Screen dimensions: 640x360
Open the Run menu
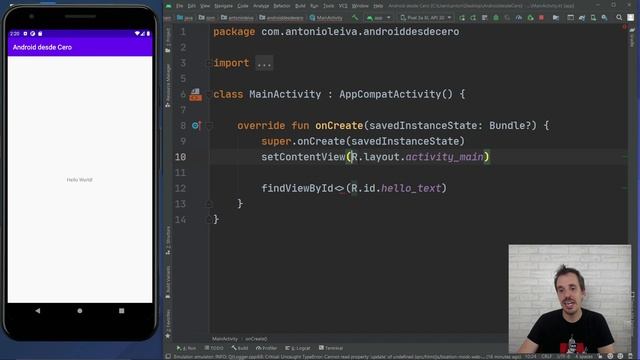[x=314, y=6]
